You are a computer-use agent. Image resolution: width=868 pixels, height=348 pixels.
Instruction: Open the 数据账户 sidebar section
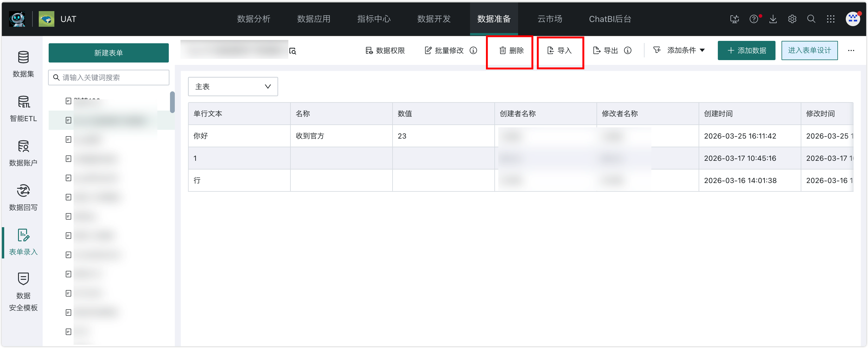(x=23, y=153)
